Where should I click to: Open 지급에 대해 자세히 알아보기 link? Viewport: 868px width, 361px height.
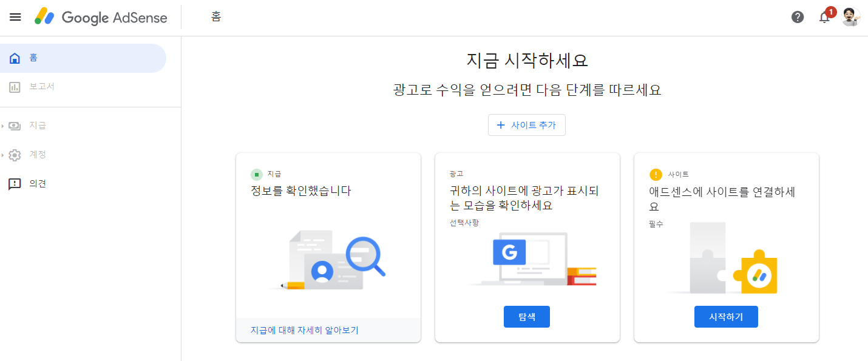(305, 330)
